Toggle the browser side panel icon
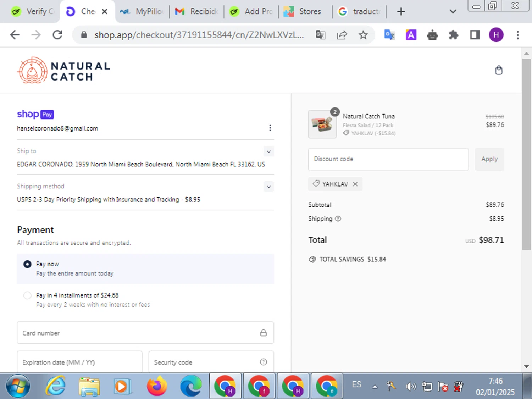The width and height of the screenshot is (532, 399). (475, 35)
